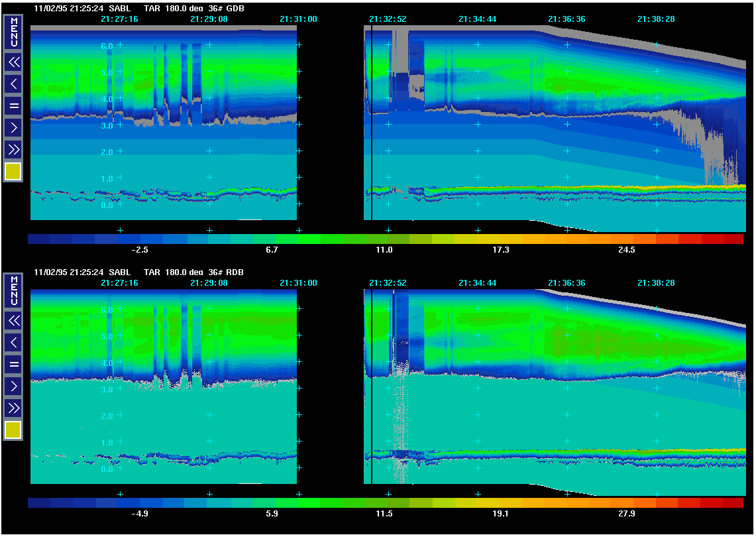Click double-right arrow in top GDB panel
756x537 pixels.
point(13,149)
